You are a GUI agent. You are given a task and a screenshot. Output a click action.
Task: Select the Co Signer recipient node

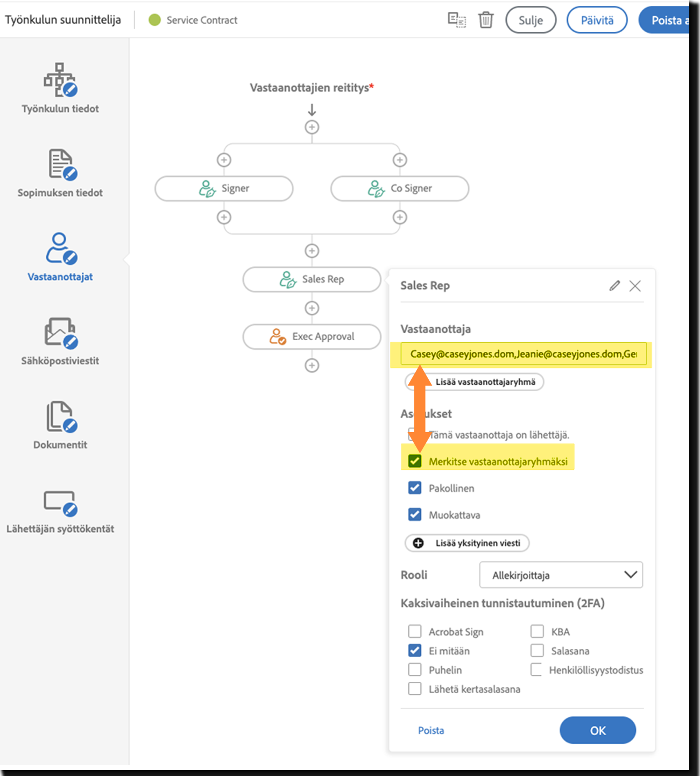tap(400, 189)
